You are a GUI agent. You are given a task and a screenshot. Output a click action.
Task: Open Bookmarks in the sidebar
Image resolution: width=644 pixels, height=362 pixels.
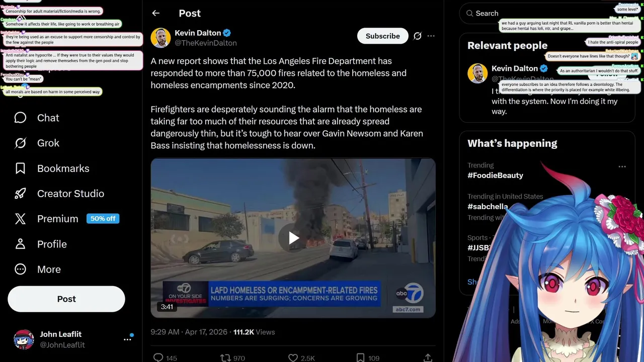[51, 168]
